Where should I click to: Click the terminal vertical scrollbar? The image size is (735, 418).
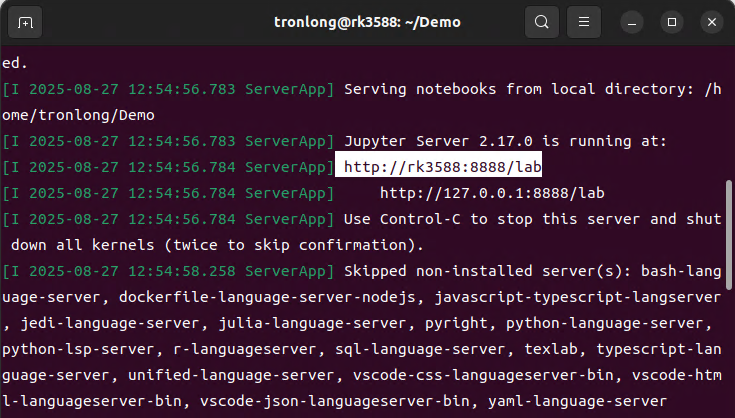coord(728,235)
